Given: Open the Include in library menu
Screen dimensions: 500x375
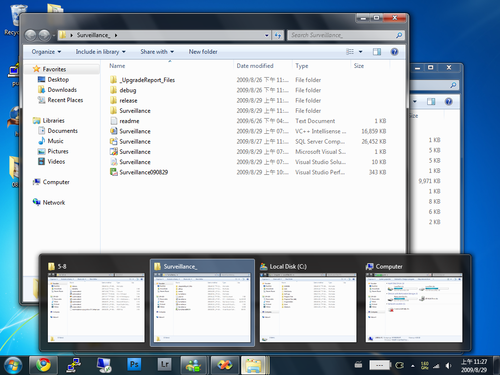Looking at the screenshot, I should point(100,52).
